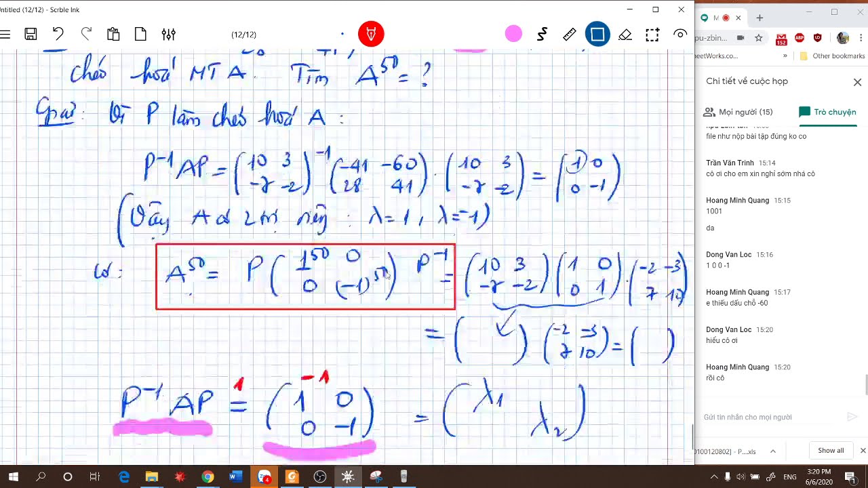Viewport: 868px width, 488px height.
Task: Open the Other bookmarks folder
Action: (x=832, y=56)
